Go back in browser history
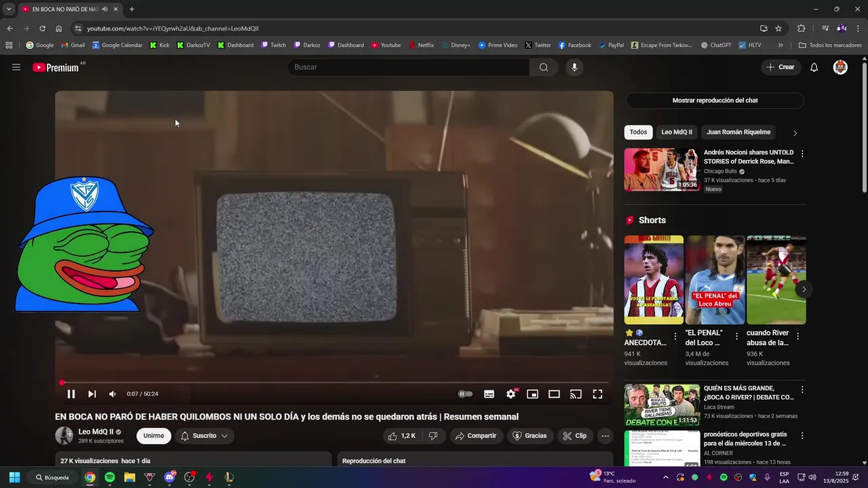 pyautogui.click(x=9, y=28)
